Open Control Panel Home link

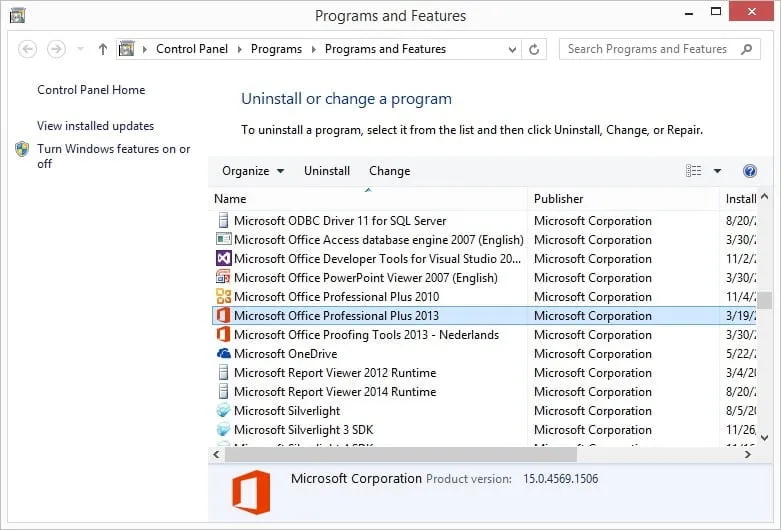tap(91, 90)
